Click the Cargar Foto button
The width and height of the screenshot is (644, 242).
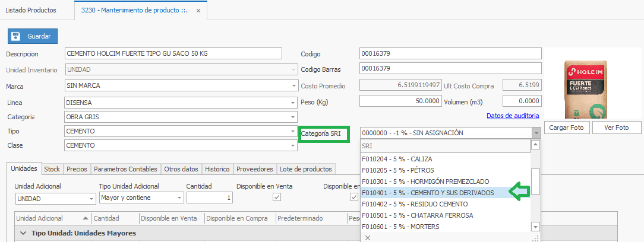point(567,128)
